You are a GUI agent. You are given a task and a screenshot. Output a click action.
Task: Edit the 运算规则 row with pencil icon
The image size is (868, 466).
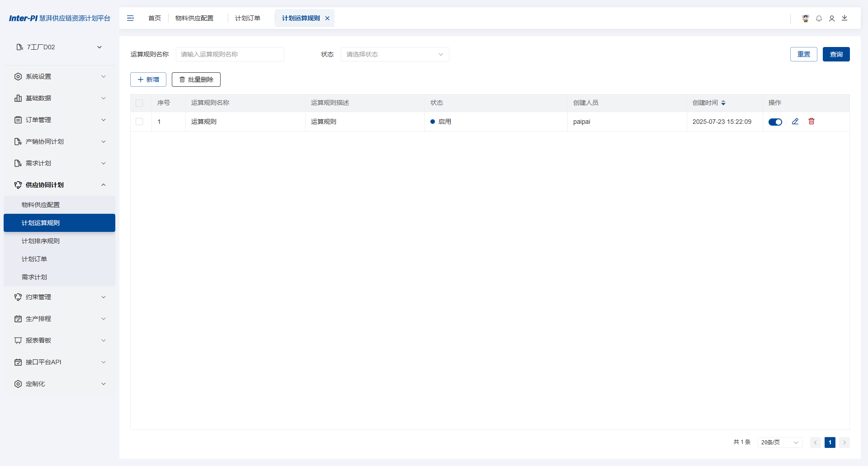coord(796,121)
